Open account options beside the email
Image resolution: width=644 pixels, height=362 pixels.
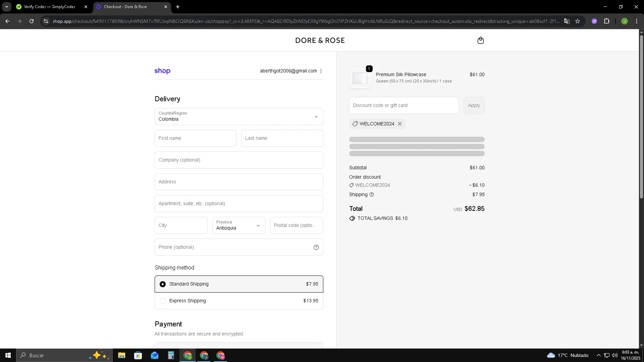tap(321, 71)
